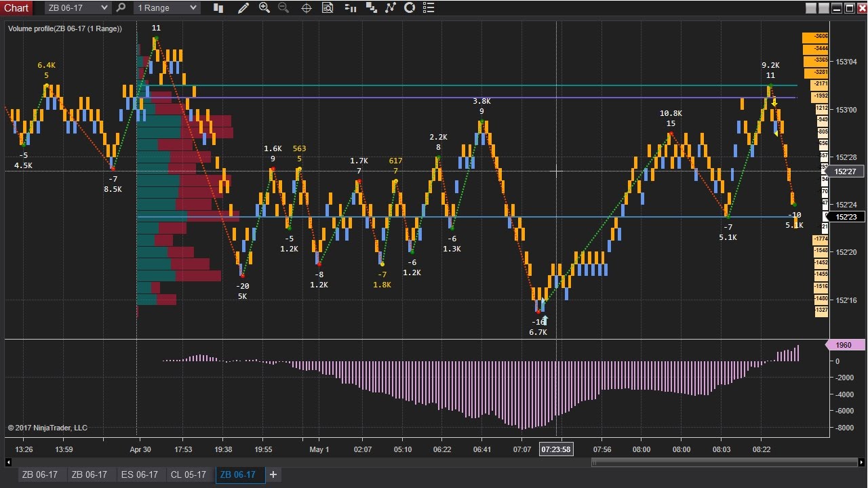Open the drawing tools pencil icon
The image size is (868, 488).
click(243, 7)
